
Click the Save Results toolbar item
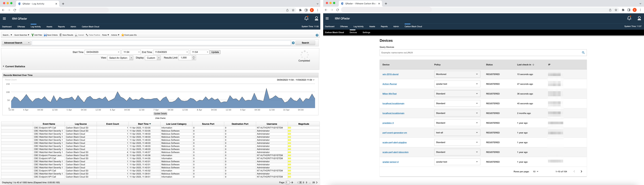[x=66, y=35]
